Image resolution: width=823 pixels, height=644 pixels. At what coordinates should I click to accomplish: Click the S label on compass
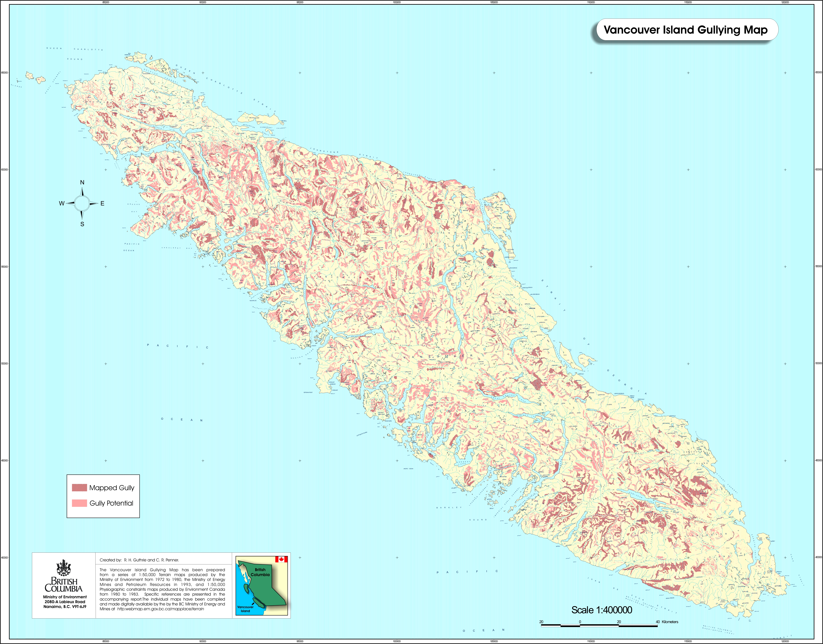82,224
